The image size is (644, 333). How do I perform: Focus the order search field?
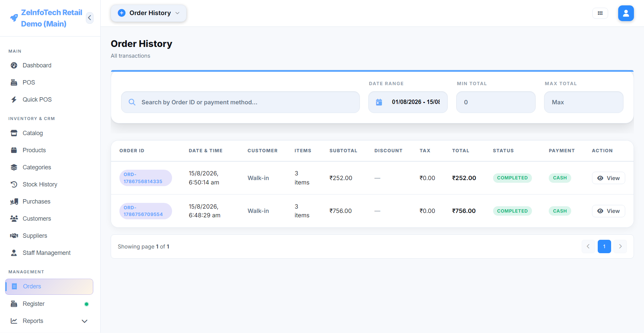pyautogui.click(x=240, y=102)
